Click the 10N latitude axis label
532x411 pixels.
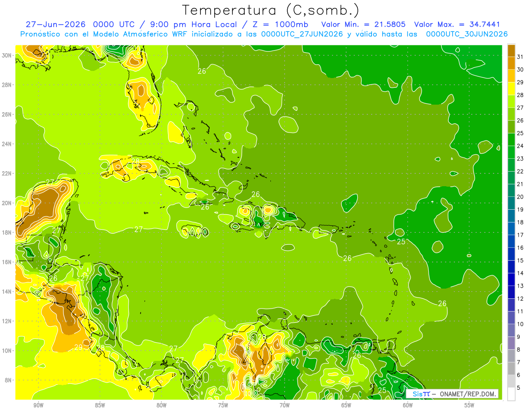click(x=7, y=350)
